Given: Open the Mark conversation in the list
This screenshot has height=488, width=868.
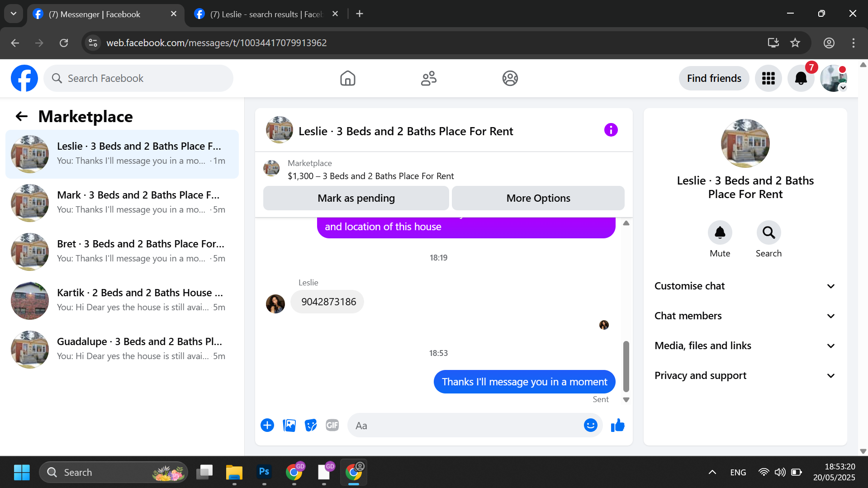Looking at the screenshot, I should [122, 203].
